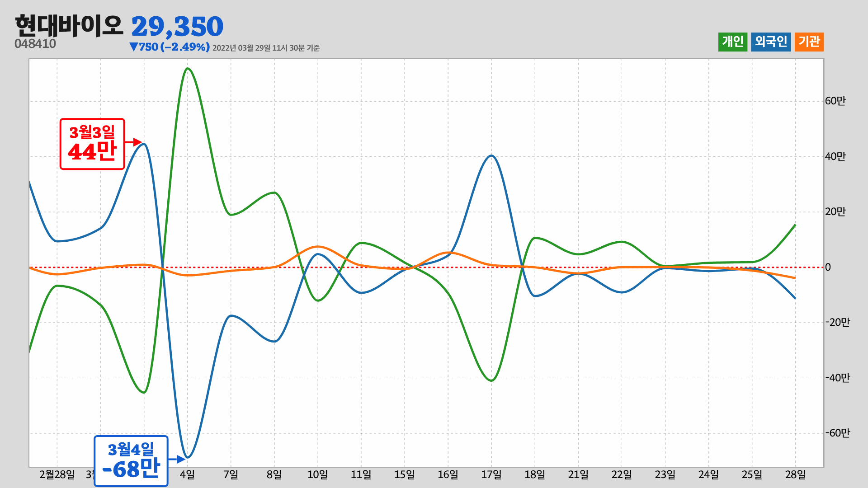Viewport: 868px width, 488px height.
Task: Click the blue 외국인 legend label
Action: (x=771, y=42)
